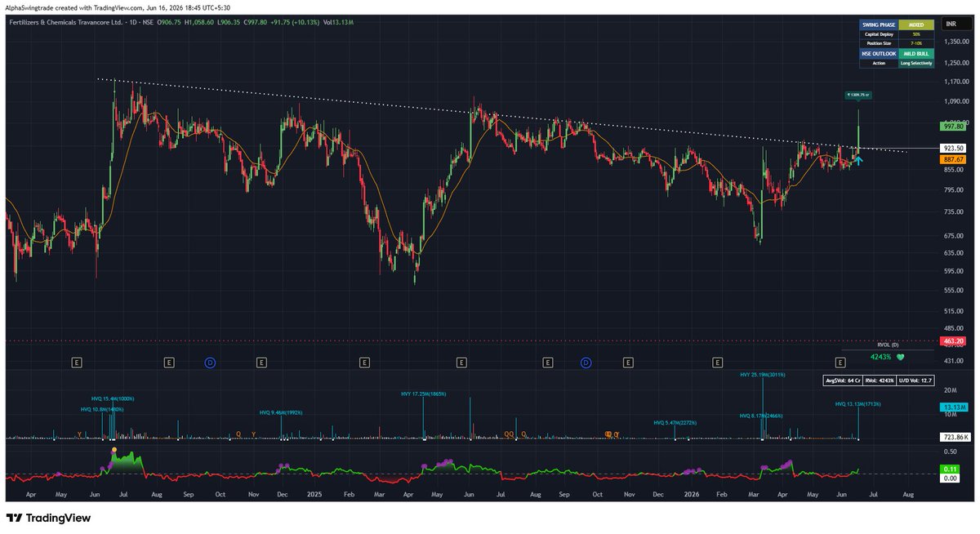This screenshot has width=980, height=534.
Task: Select the white 923.50 horizontal line price label
Action: click(955, 149)
